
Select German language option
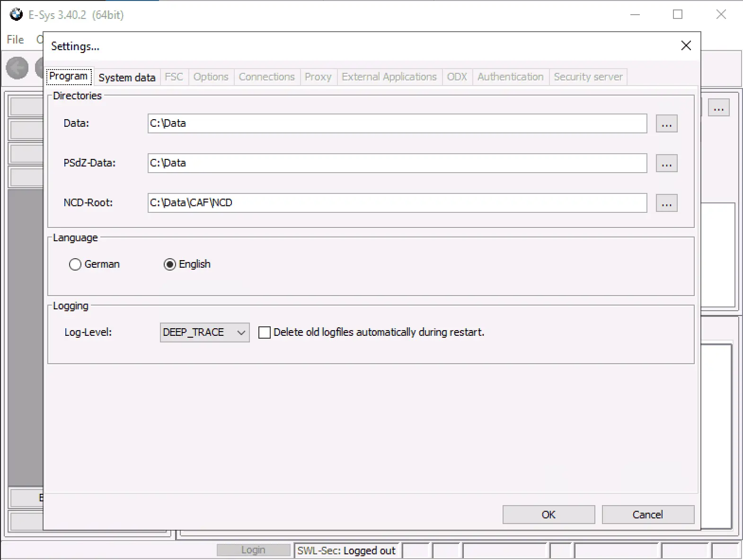tap(94, 264)
